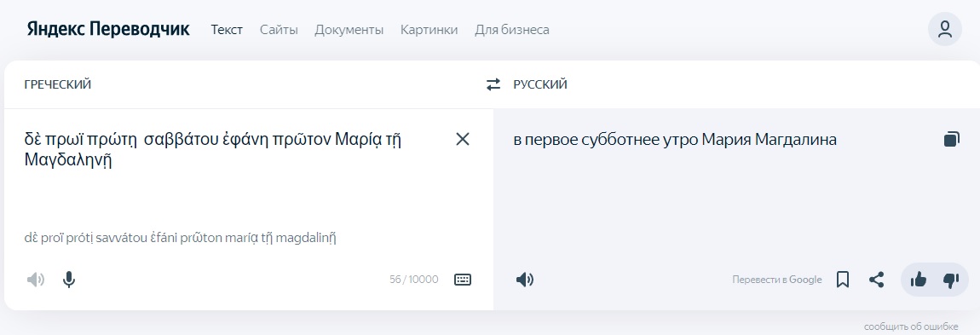Share the translation
This screenshot has width=980, height=335.
click(876, 280)
